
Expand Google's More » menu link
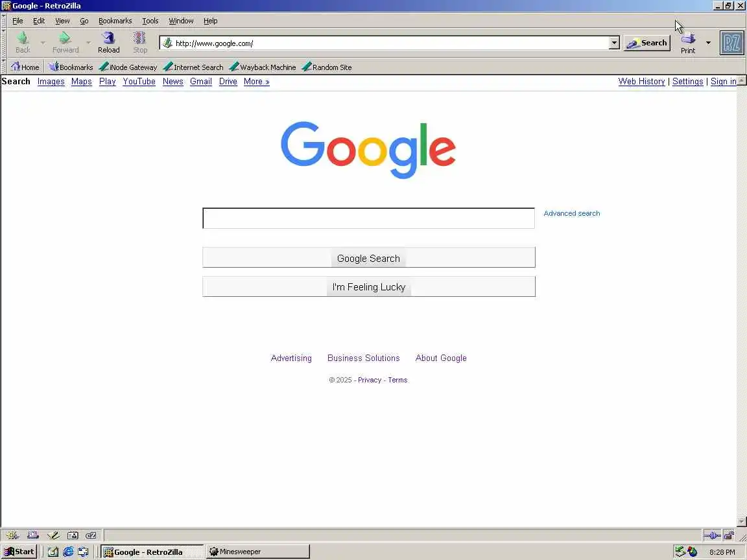(256, 82)
